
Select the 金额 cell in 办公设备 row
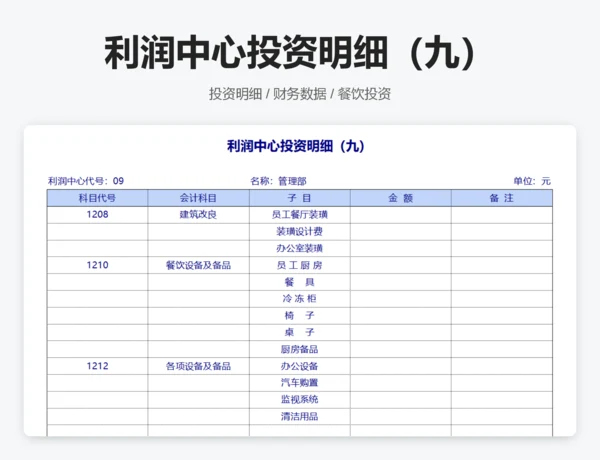pyautogui.click(x=401, y=366)
